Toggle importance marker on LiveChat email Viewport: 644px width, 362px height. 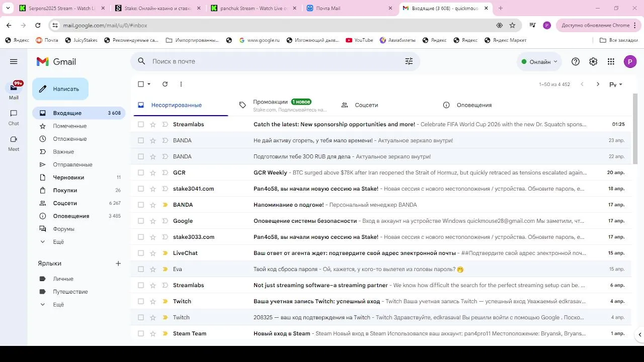coord(165,253)
